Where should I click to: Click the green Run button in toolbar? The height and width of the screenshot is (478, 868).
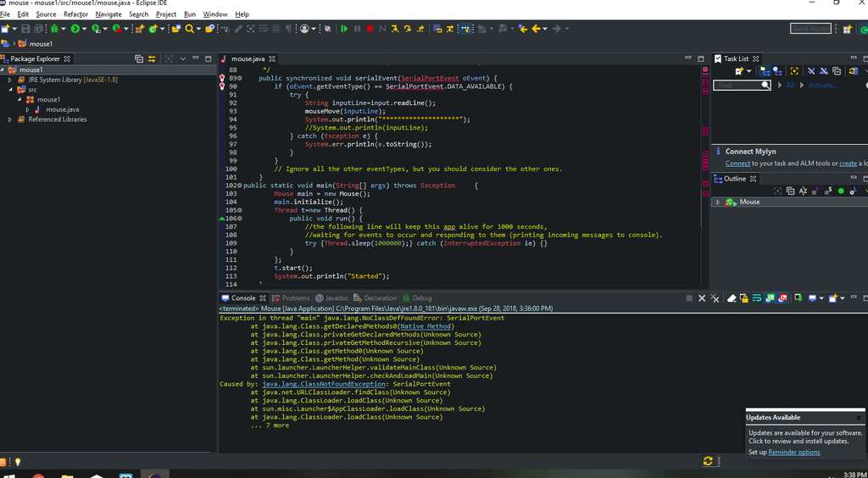coord(75,29)
